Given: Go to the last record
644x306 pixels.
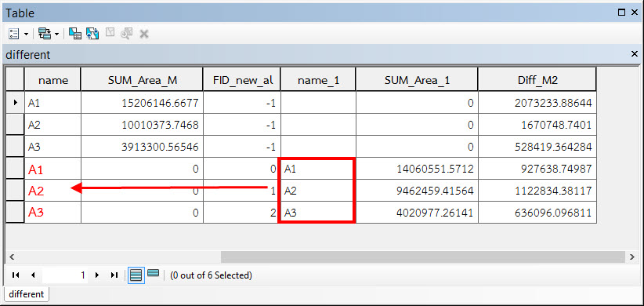Looking at the screenshot, I should (114, 275).
